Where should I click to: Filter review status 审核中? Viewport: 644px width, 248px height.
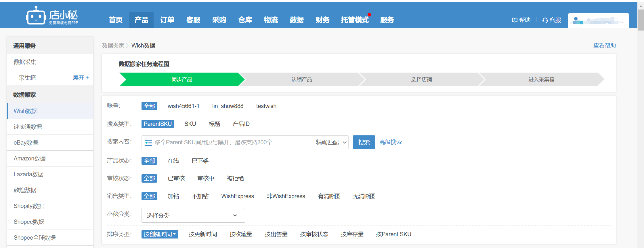[x=206, y=178]
